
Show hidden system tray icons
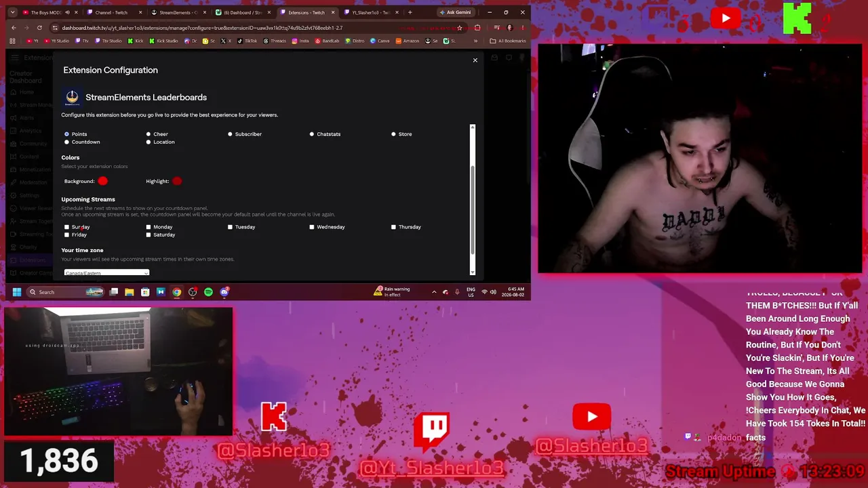(x=434, y=292)
